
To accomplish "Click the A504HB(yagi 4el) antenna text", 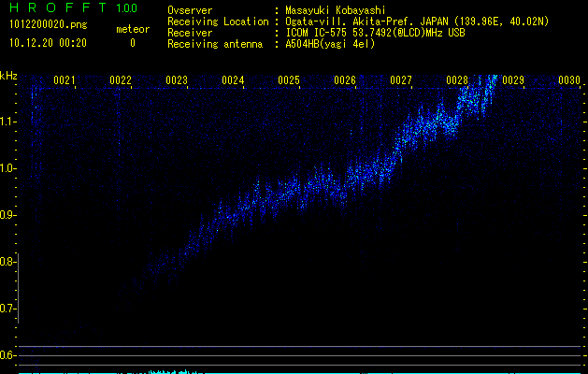I will coord(330,44).
